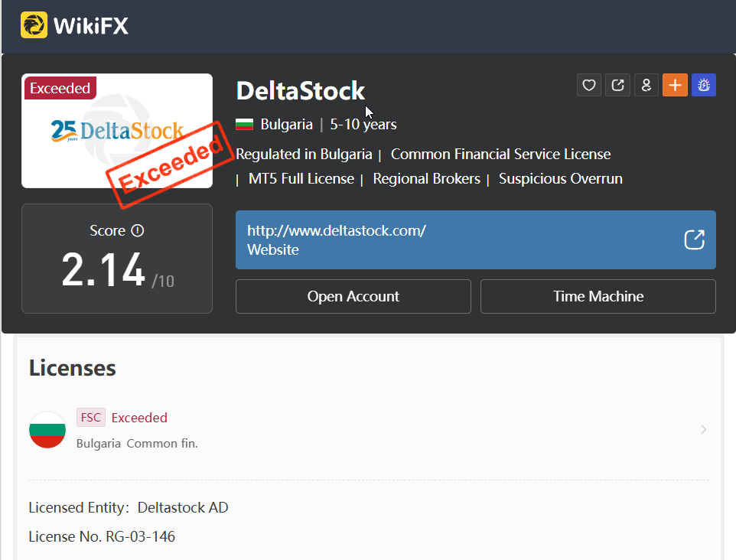Share DeltaStock via the share icon
This screenshot has width=736, height=560.
pyautogui.click(x=617, y=85)
